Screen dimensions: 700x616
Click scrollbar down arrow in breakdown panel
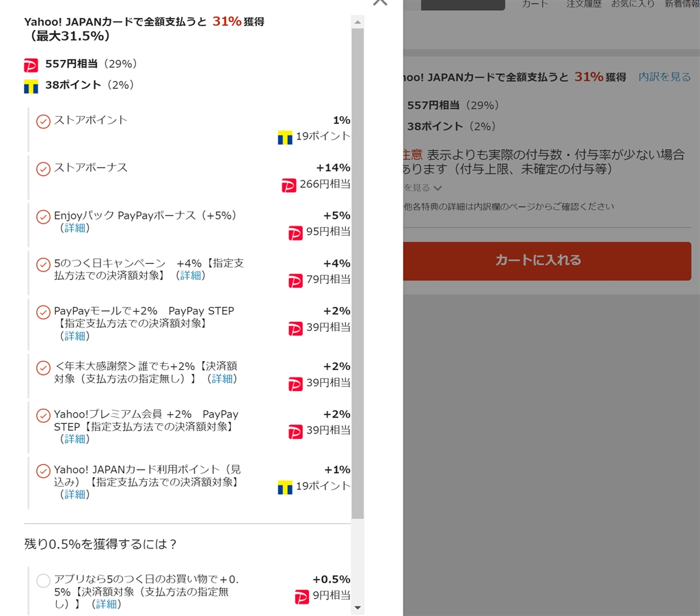tap(358, 608)
